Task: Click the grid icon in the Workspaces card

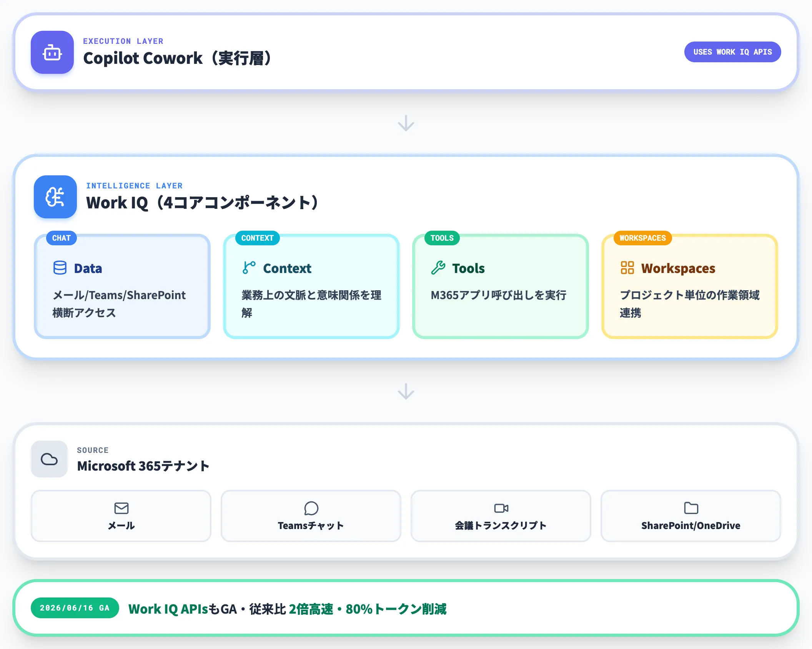Action: click(x=627, y=268)
